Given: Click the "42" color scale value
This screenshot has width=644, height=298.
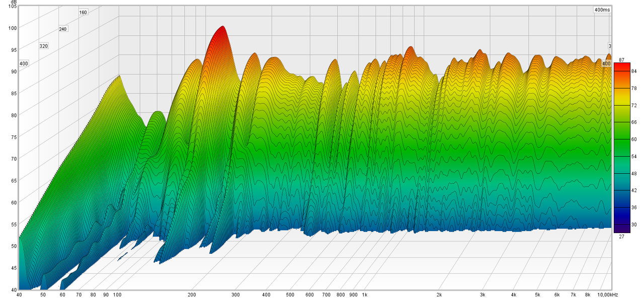Looking at the screenshot, I should pos(634,190).
